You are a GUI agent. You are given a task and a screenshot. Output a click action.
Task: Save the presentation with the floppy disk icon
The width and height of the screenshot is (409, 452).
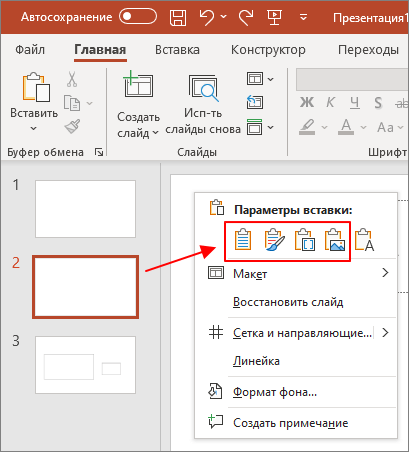[x=178, y=17]
